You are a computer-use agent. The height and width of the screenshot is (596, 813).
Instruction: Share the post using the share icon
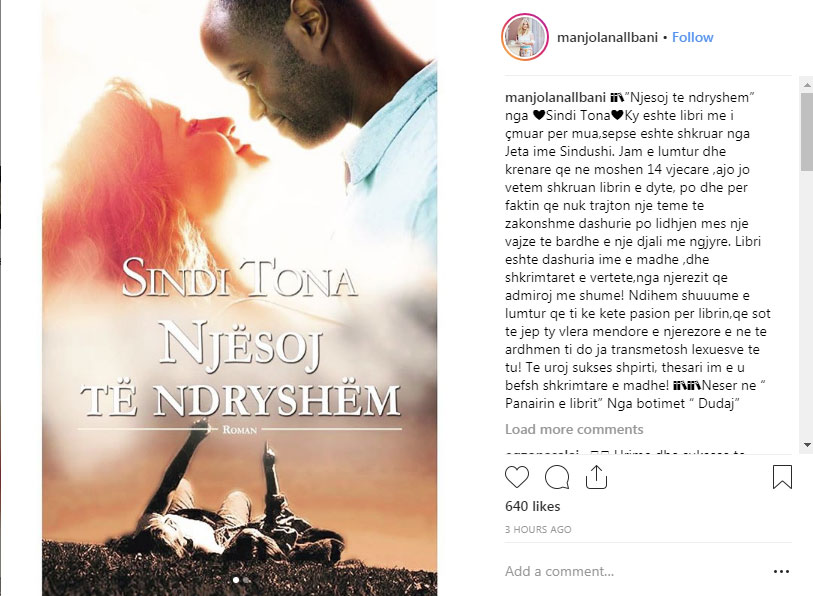coord(596,477)
